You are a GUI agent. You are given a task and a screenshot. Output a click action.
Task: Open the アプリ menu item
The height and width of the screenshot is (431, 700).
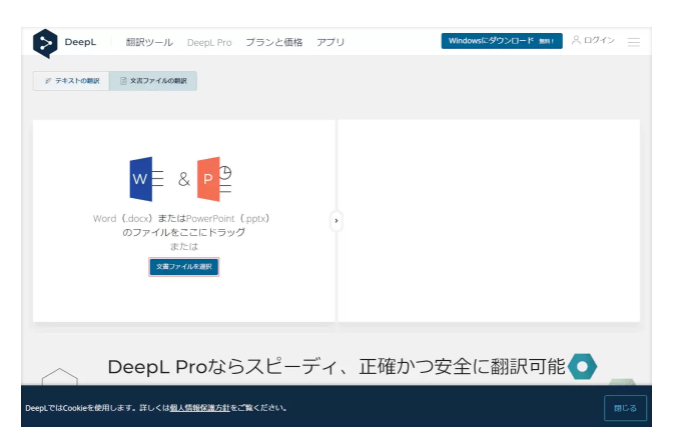[330, 42]
